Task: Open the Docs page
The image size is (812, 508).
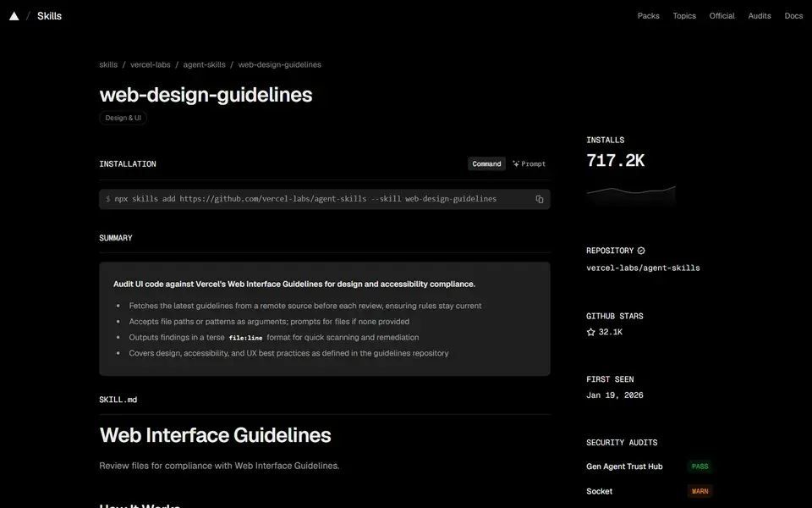Action: click(x=793, y=16)
